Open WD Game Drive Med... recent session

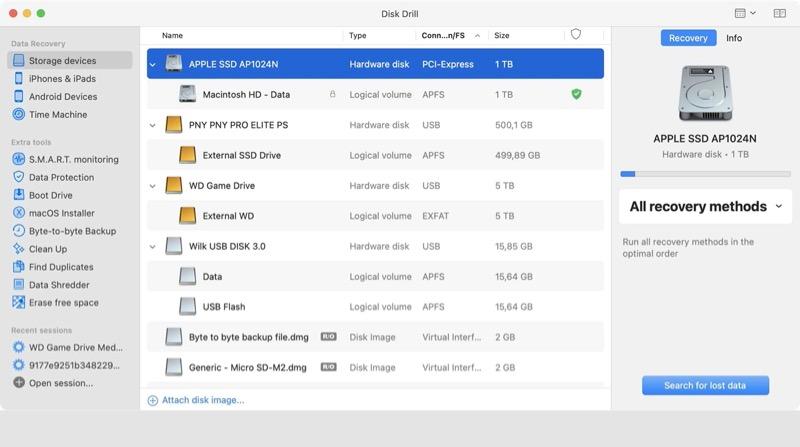point(76,347)
